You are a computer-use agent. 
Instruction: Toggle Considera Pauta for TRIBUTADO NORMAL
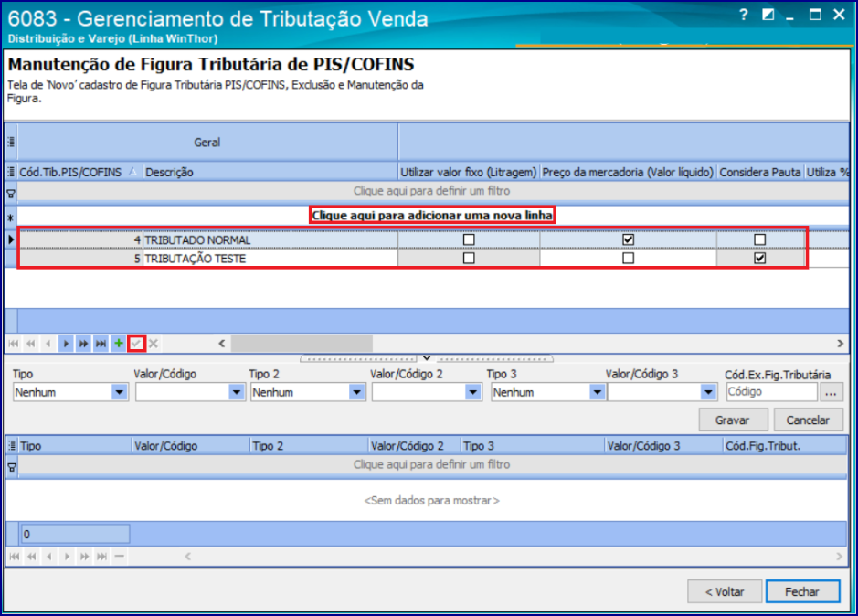(x=759, y=239)
